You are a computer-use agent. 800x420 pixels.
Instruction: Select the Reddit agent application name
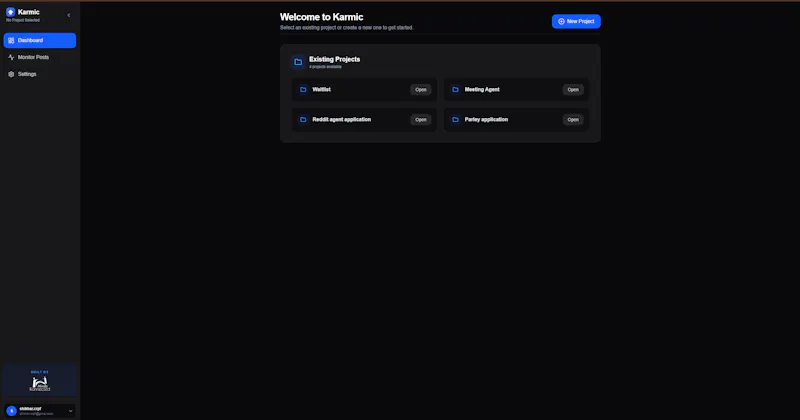pos(341,119)
